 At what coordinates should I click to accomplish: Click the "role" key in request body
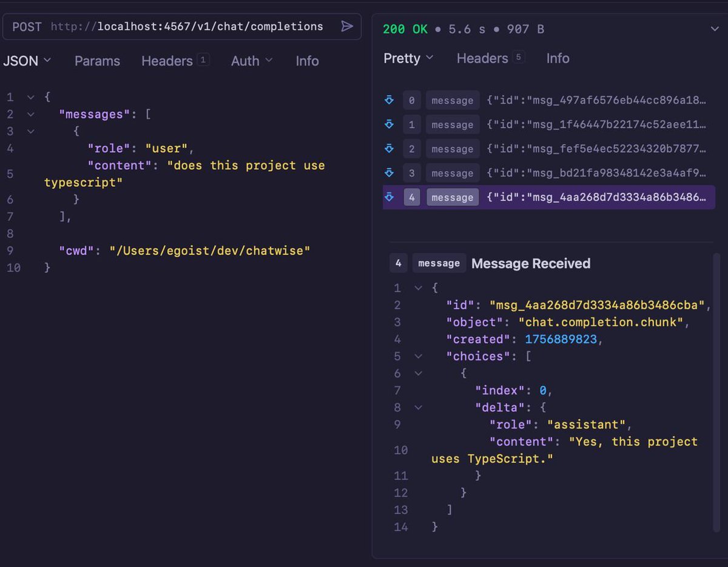pos(109,148)
